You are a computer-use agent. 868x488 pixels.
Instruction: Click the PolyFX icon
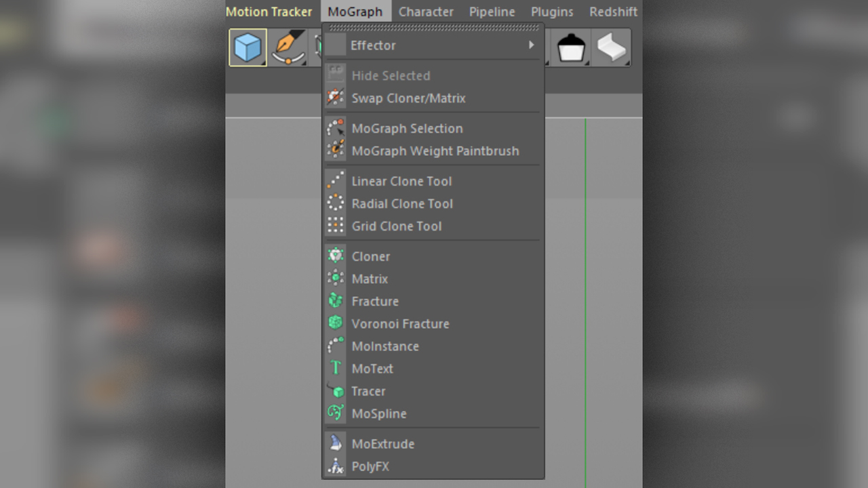point(336,466)
